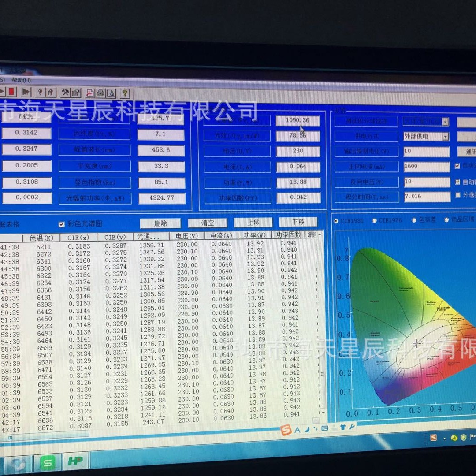Viewport: 476px width, 476px height.
Task: Expand the 外部供电 power mode dropdown
Action: point(445,137)
